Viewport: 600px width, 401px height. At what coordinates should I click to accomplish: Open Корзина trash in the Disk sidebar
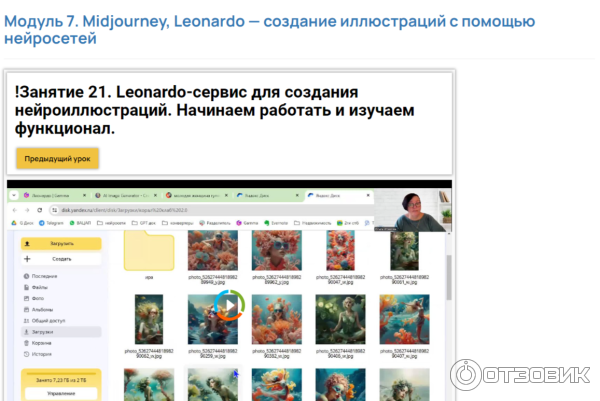click(38, 343)
